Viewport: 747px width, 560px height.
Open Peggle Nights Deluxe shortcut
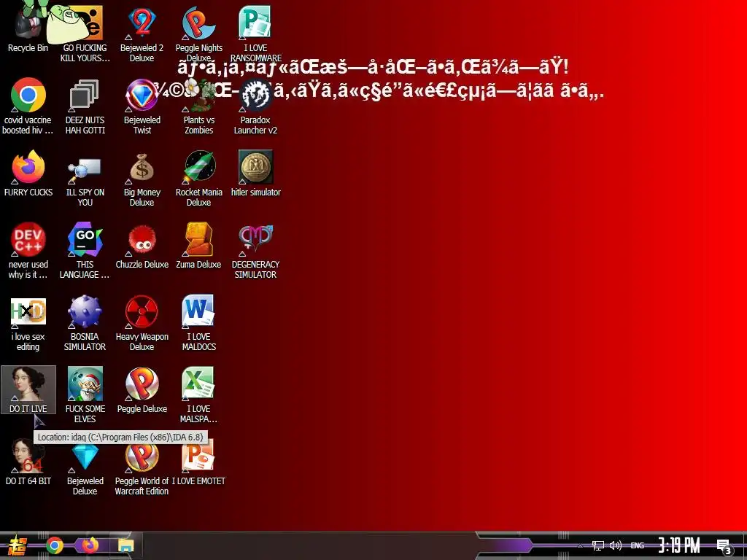click(x=198, y=34)
